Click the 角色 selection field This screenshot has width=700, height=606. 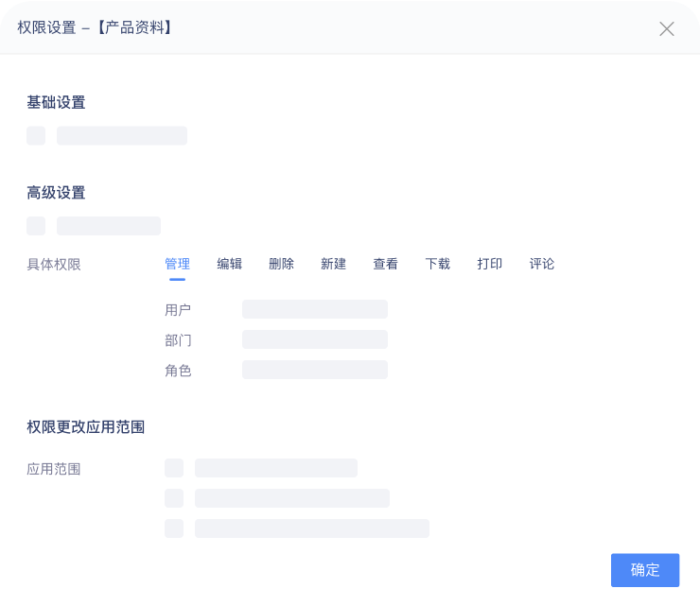point(315,370)
